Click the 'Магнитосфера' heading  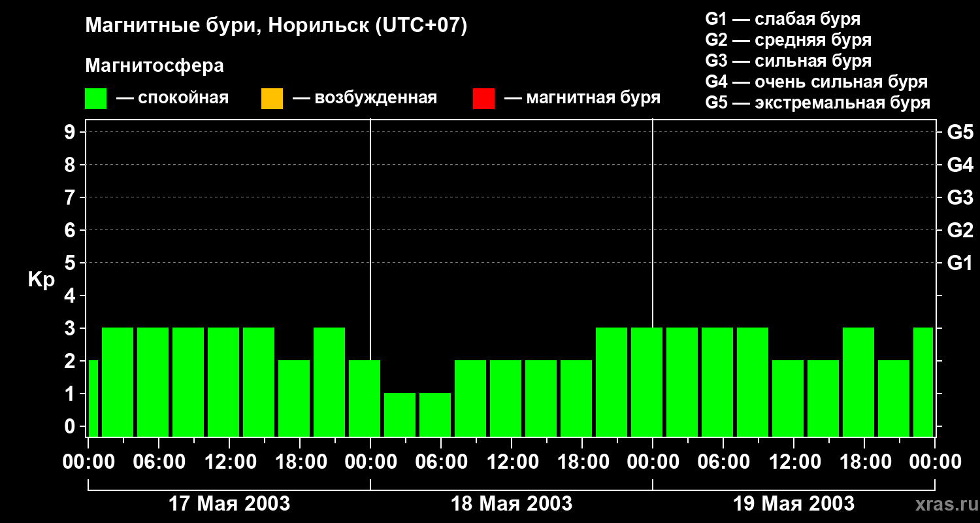(154, 66)
